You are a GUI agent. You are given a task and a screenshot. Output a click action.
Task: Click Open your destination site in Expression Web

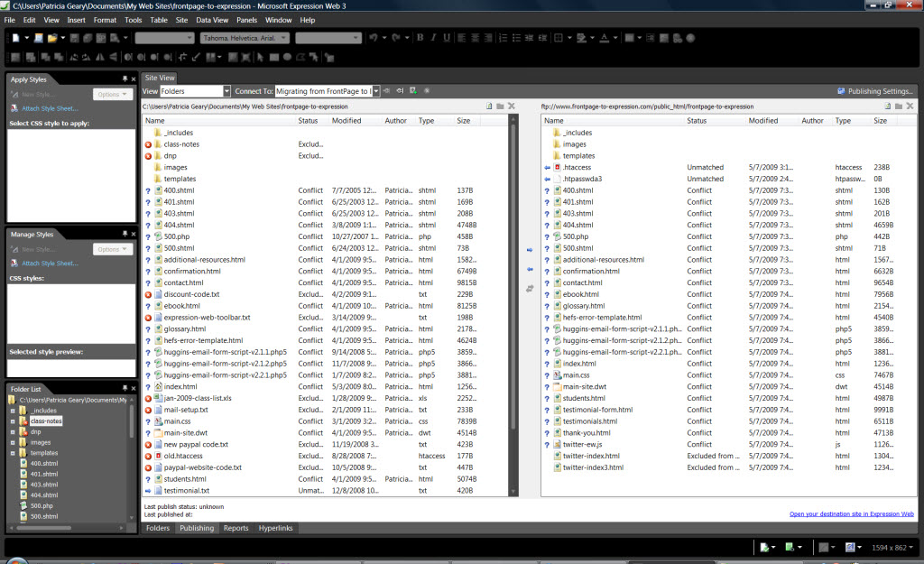(x=852, y=513)
